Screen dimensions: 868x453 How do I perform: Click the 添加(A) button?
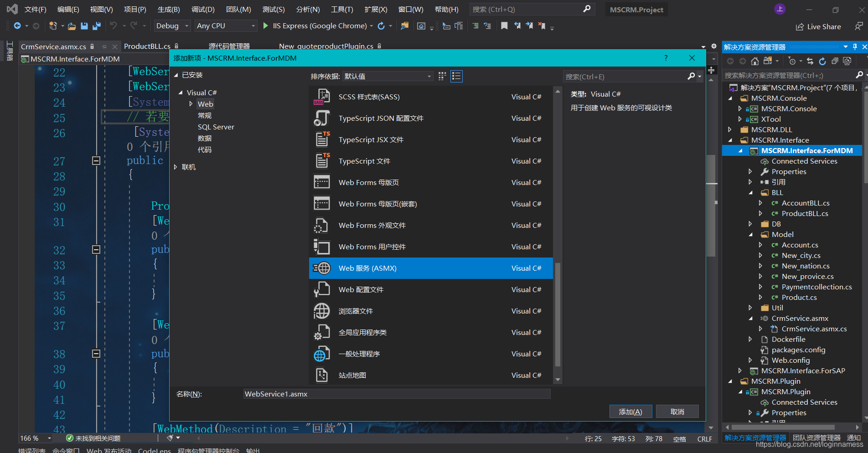pos(630,412)
